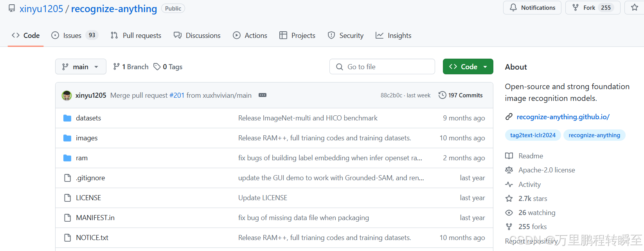The width and height of the screenshot is (644, 251).
Task: View the 255 forks link in About
Action: 526,227
